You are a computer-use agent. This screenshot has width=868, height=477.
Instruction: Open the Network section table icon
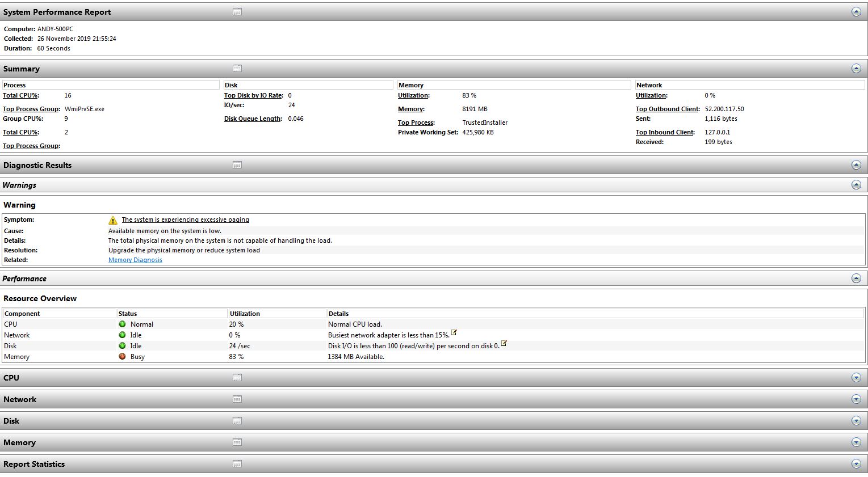point(237,399)
